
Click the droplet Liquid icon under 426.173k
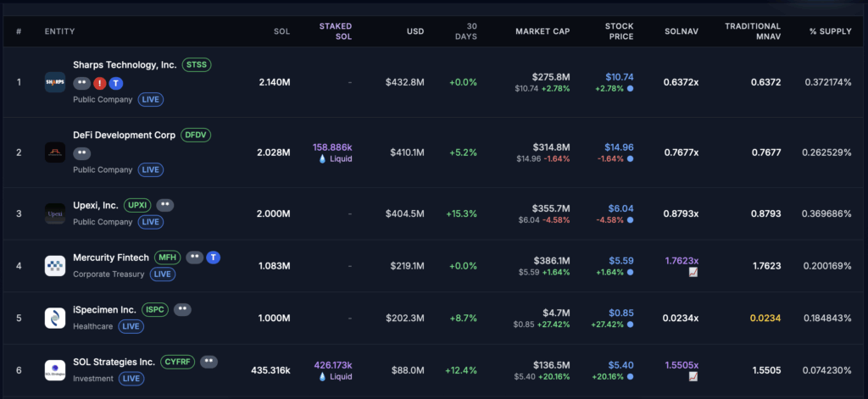[323, 377]
